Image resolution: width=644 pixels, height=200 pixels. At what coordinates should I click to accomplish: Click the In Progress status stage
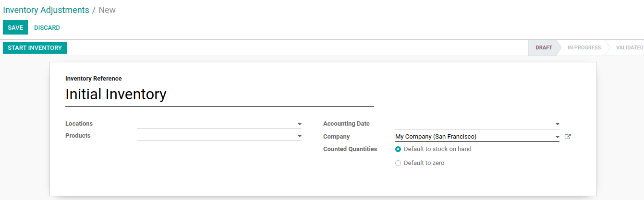tap(583, 48)
